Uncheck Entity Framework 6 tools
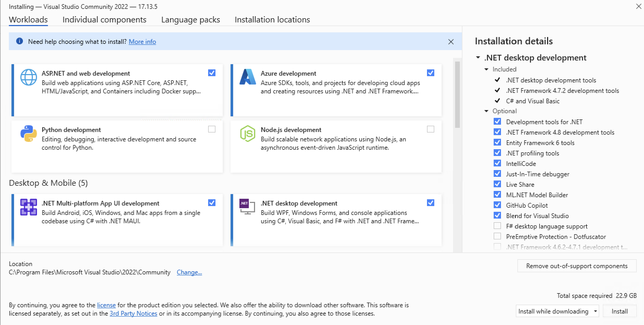This screenshot has height=325, width=644. pyautogui.click(x=497, y=142)
